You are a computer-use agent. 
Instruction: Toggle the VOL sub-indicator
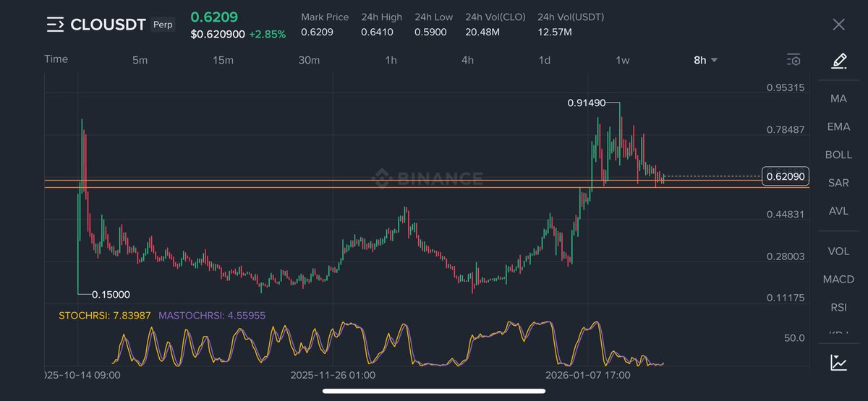pos(838,251)
